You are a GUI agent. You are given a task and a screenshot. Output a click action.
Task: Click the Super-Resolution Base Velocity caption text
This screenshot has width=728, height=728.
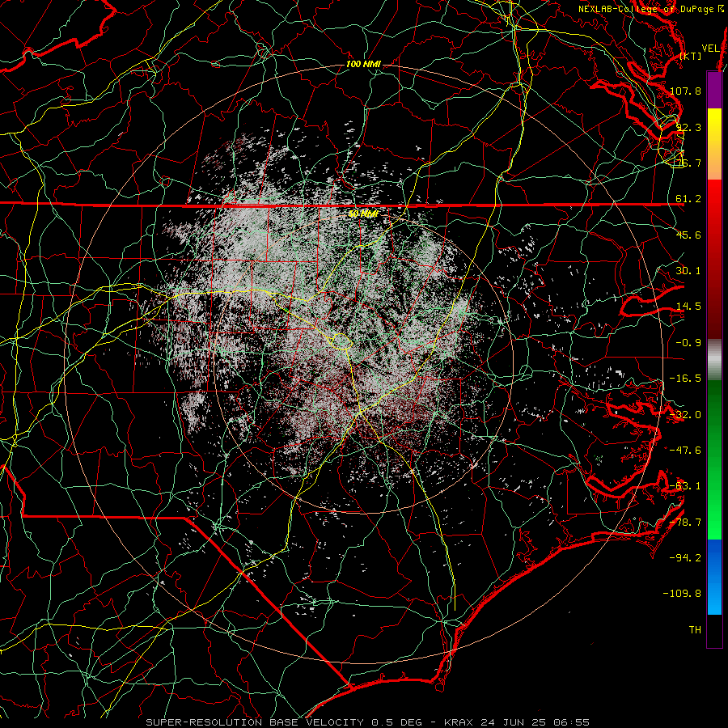(x=368, y=722)
